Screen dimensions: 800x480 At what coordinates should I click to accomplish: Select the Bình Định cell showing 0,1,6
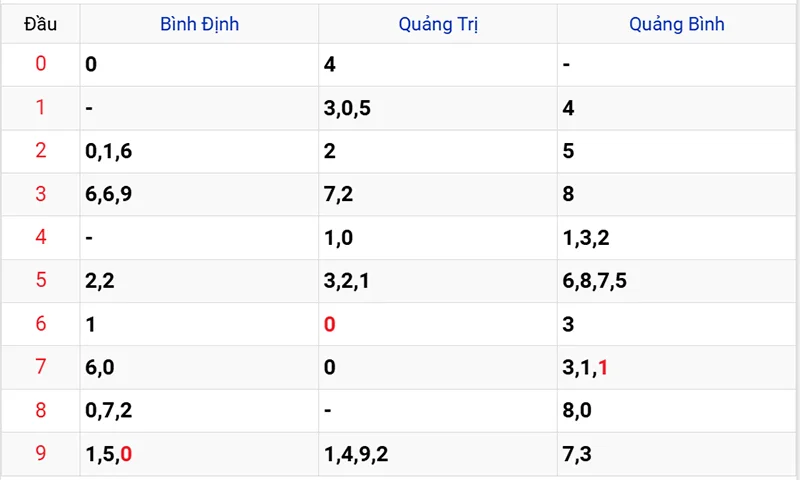109,151
